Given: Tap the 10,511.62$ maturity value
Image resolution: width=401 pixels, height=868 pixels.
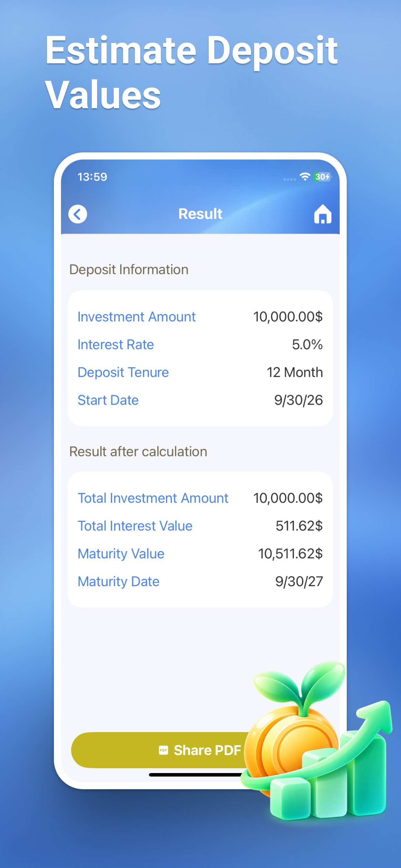Looking at the screenshot, I should pos(290,553).
